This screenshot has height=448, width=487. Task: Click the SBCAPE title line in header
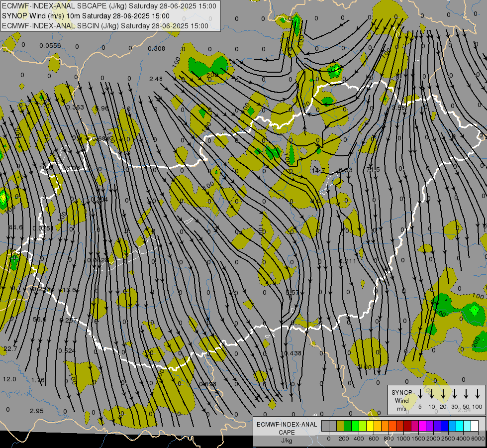109,6
